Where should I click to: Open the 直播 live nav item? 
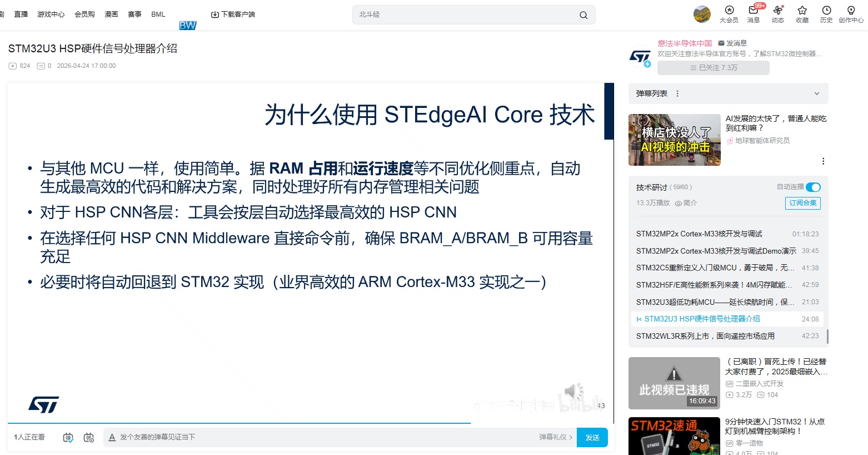click(21, 14)
